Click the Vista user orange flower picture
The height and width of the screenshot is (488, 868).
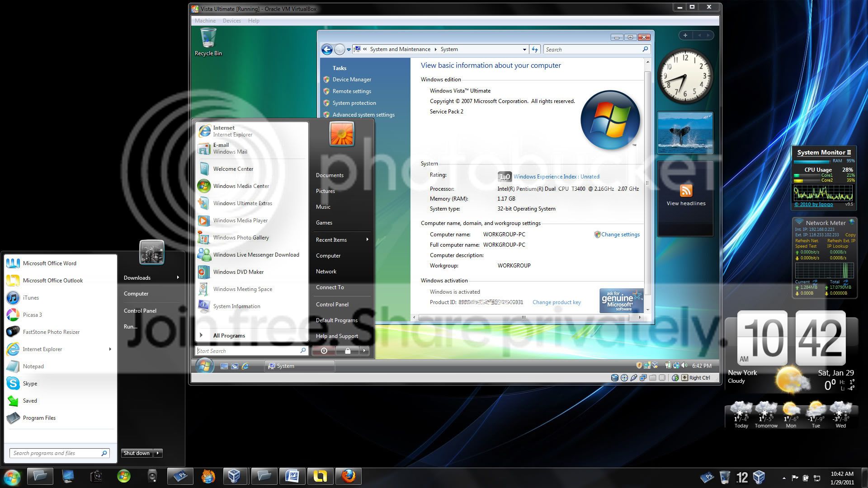coord(341,133)
